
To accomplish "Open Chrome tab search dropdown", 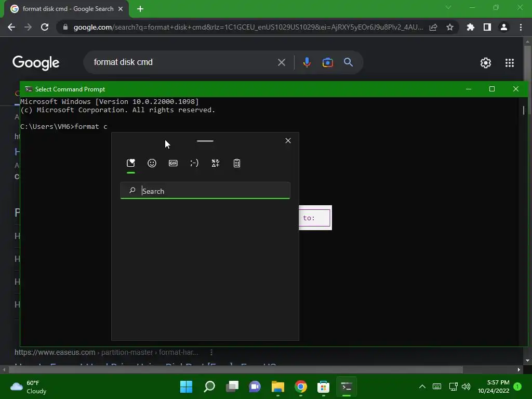I will coord(448,7).
